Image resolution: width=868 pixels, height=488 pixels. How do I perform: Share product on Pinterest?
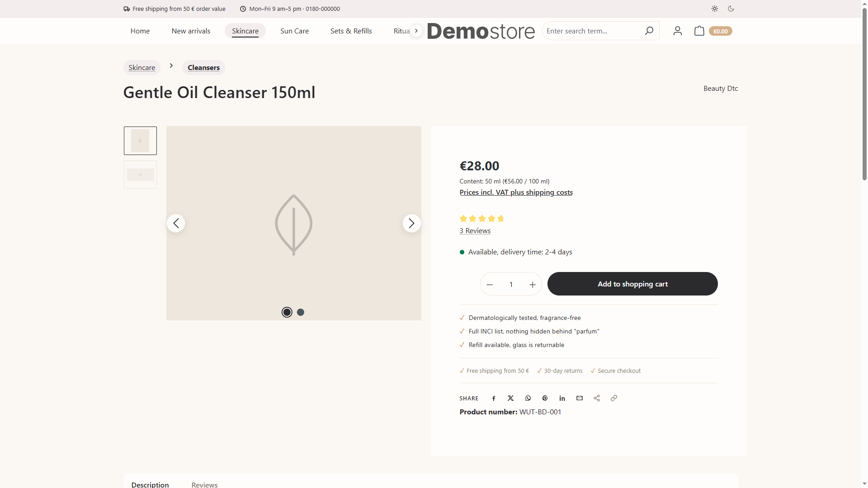[x=545, y=398]
